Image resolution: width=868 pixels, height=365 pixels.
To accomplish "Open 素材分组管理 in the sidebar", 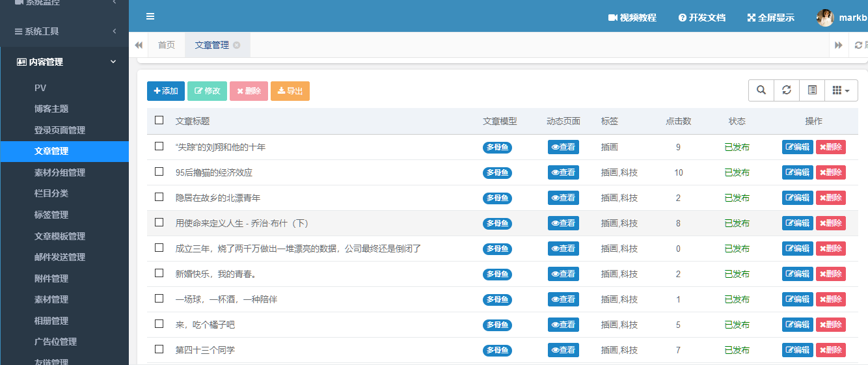I will click(64, 172).
